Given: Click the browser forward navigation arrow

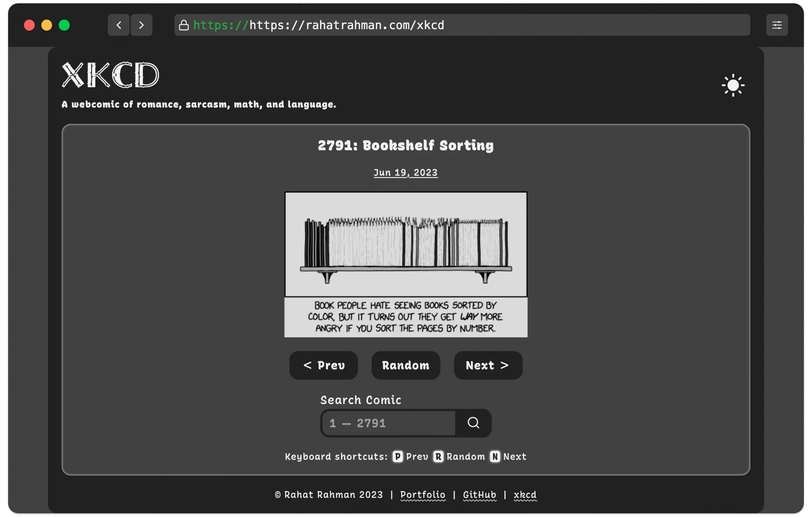Looking at the screenshot, I should point(141,25).
